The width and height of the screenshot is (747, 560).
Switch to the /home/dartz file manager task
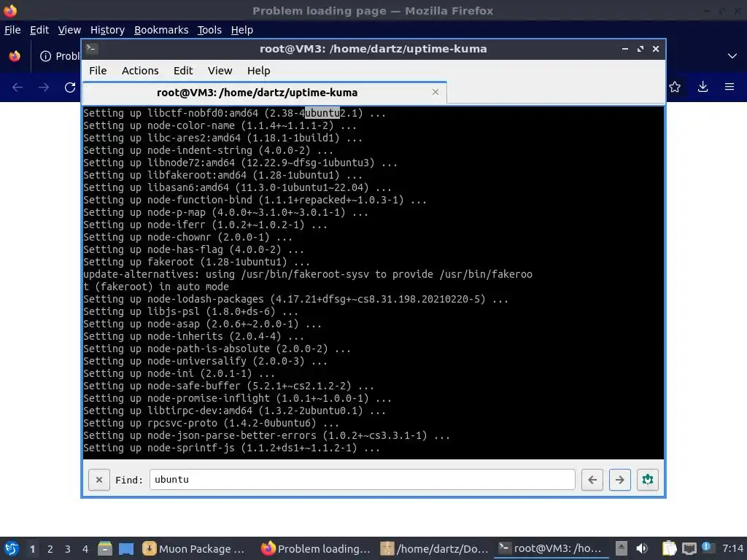pyautogui.click(x=435, y=548)
